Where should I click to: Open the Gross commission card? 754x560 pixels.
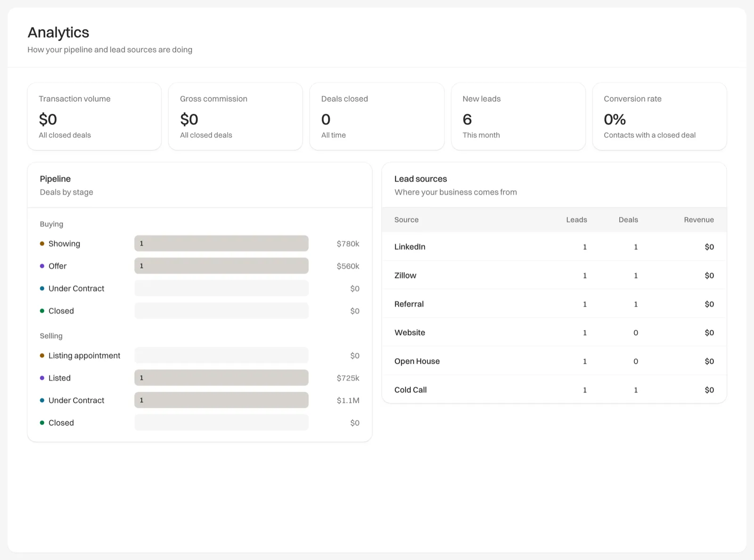click(x=236, y=116)
